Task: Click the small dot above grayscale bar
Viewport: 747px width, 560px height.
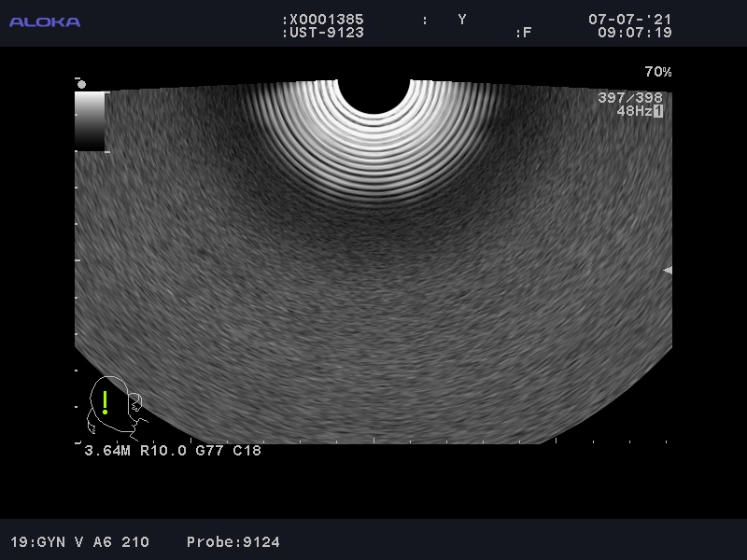Action: click(81, 83)
